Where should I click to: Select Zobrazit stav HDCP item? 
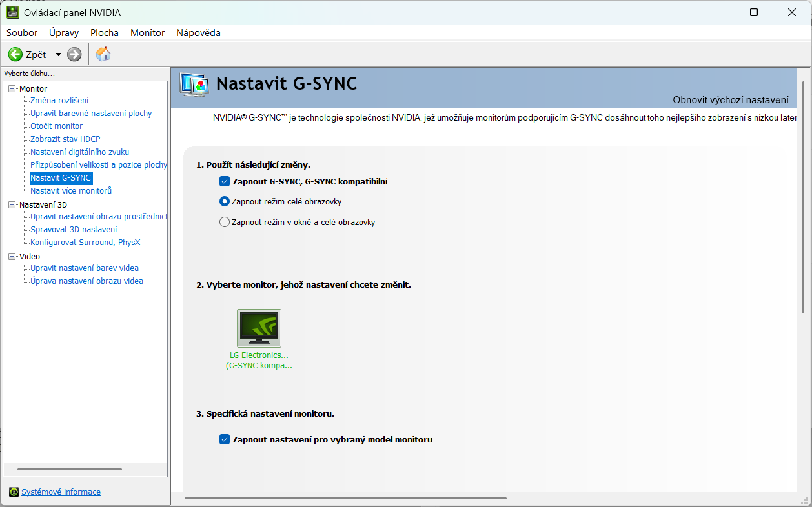(65, 139)
